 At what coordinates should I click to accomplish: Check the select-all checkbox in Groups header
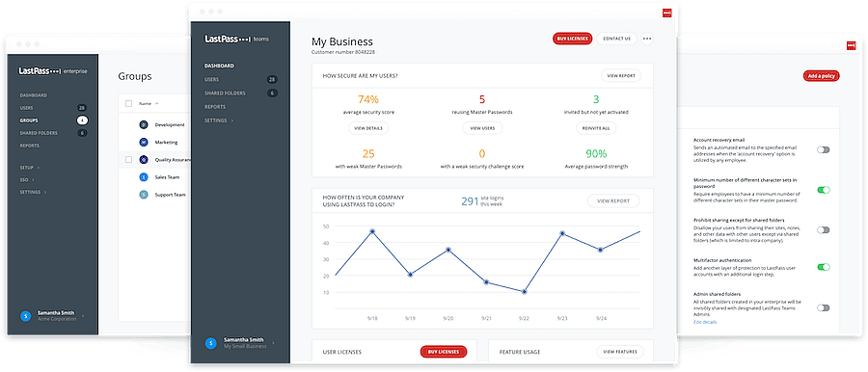click(x=129, y=103)
